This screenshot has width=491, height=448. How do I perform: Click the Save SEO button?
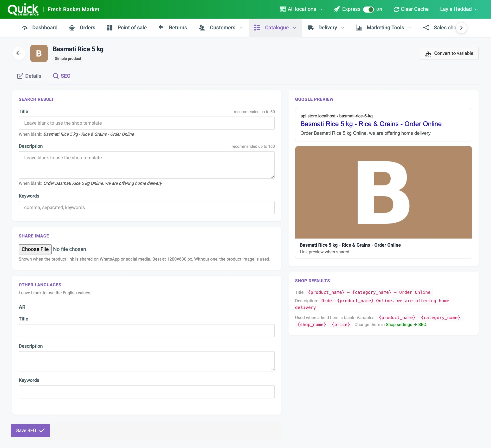click(30, 430)
